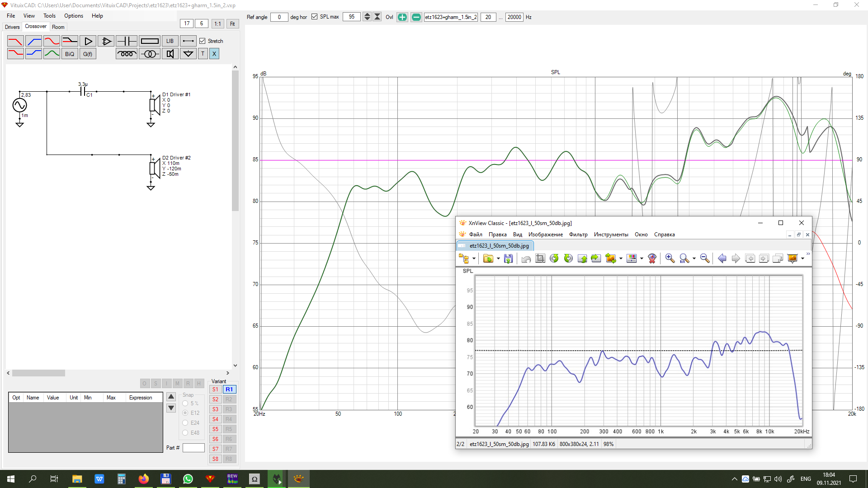This screenshot has height=488, width=868.
Task: Toggle the SPL max checkbox
Action: [315, 17]
